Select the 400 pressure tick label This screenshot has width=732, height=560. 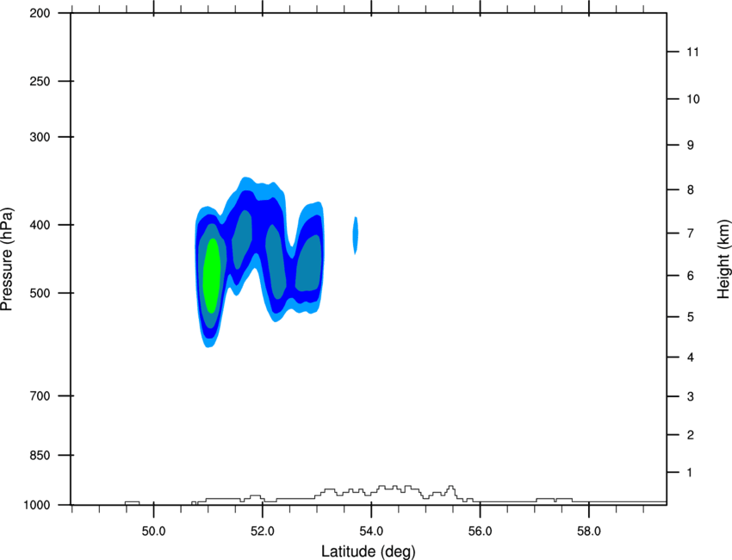[40, 225]
